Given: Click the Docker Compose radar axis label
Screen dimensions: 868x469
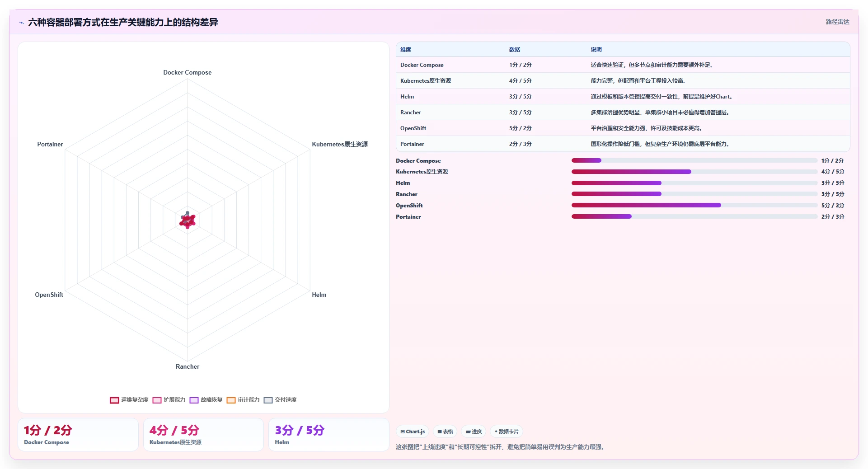Looking at the screenshot, I should 188,72.
